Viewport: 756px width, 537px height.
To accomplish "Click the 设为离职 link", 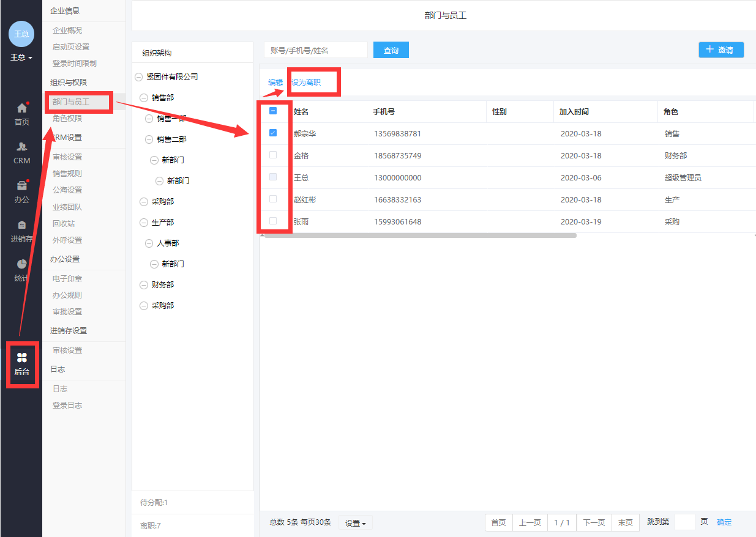I will pos(306,82).
